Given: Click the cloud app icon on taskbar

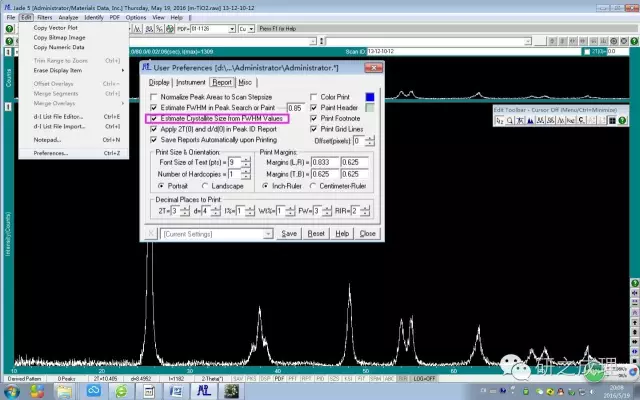Looking at the screenshot, I should coord(93,391).
